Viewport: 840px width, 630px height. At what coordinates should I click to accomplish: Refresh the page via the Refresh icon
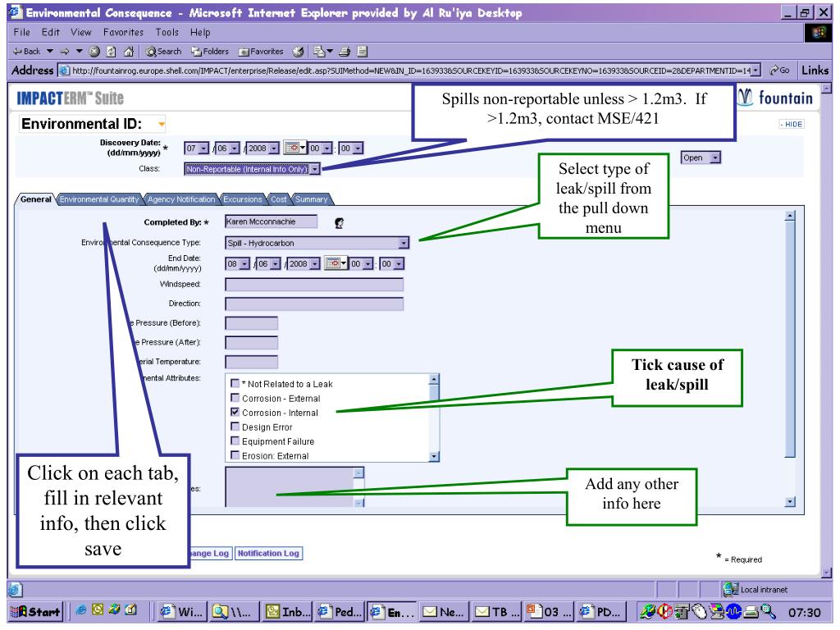click(x=111, y=52)
